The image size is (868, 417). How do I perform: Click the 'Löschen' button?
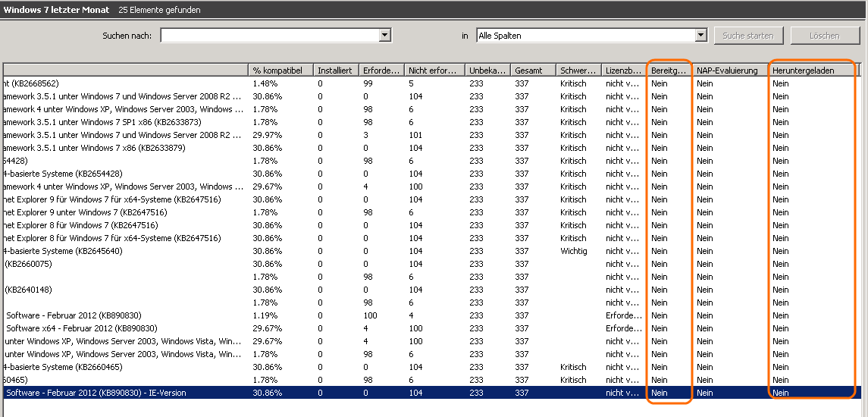824,36
